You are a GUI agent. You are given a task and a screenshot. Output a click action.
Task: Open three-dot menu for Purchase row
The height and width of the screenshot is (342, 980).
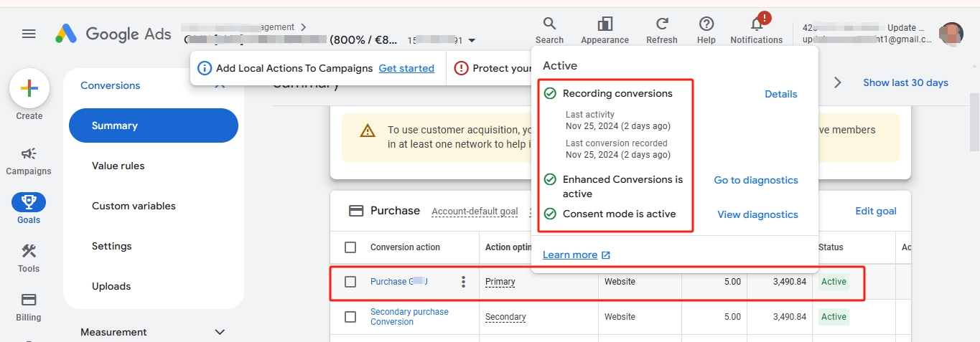point(464,282)
